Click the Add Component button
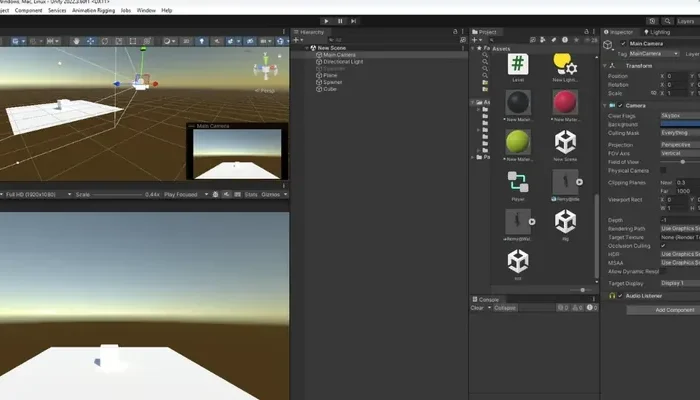This screenshot has height=400, width=700. (x=675, y=310)
